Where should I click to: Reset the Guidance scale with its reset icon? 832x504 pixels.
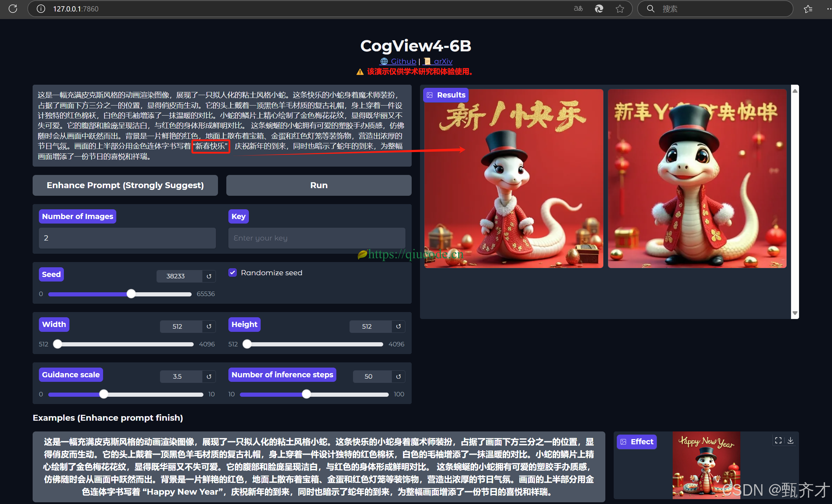click(209, 377)
